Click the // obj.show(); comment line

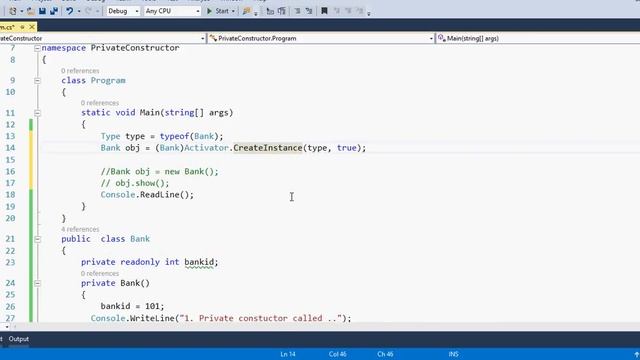(x=135, y=183)
